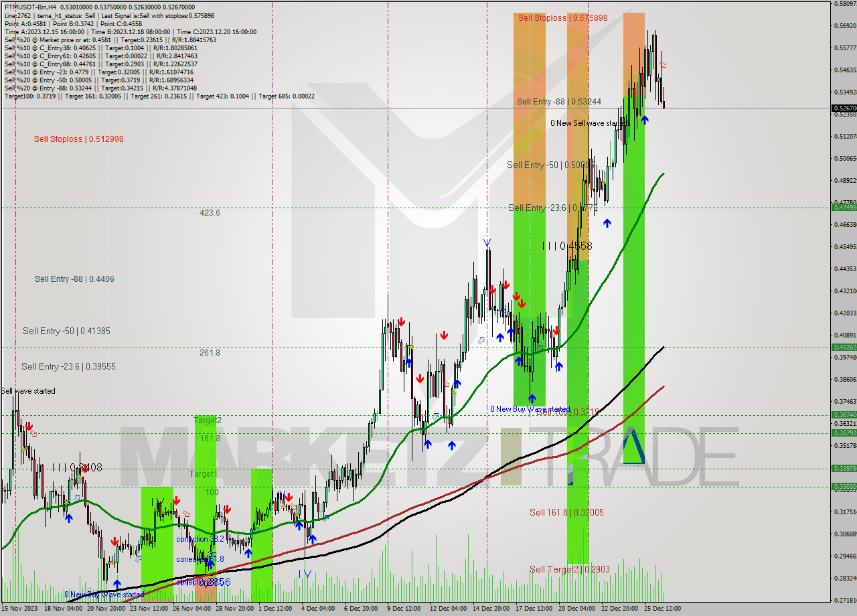857x616 pixels.
Task: Click the '0 New Sell wave started' annotation
Action: point(589,123)
